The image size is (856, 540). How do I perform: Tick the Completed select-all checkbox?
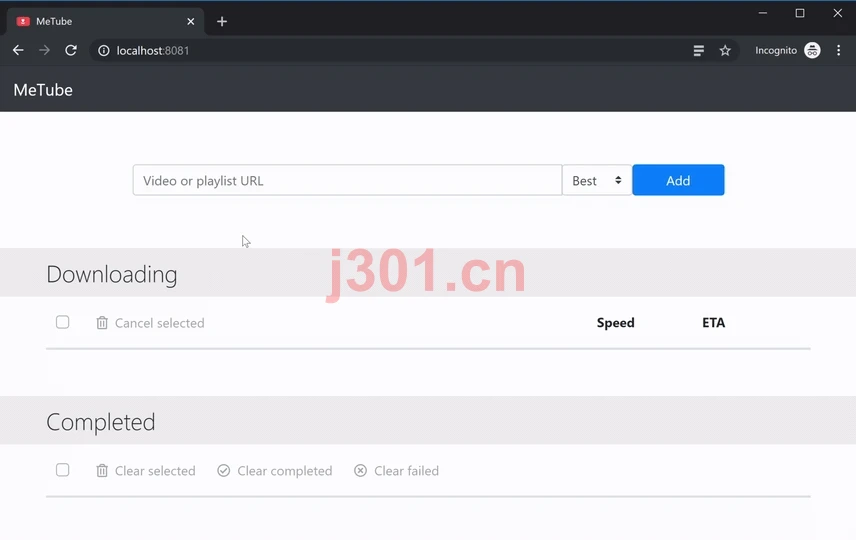63,470
